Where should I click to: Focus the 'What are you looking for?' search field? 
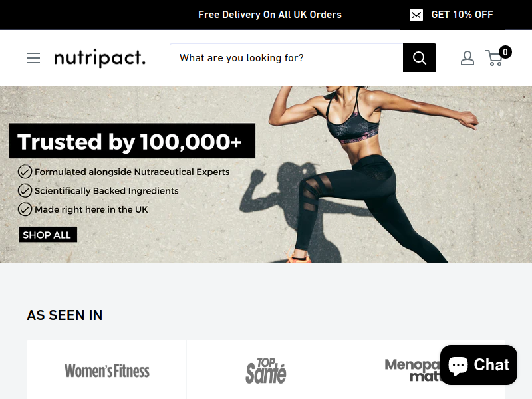tap(287, 58)
